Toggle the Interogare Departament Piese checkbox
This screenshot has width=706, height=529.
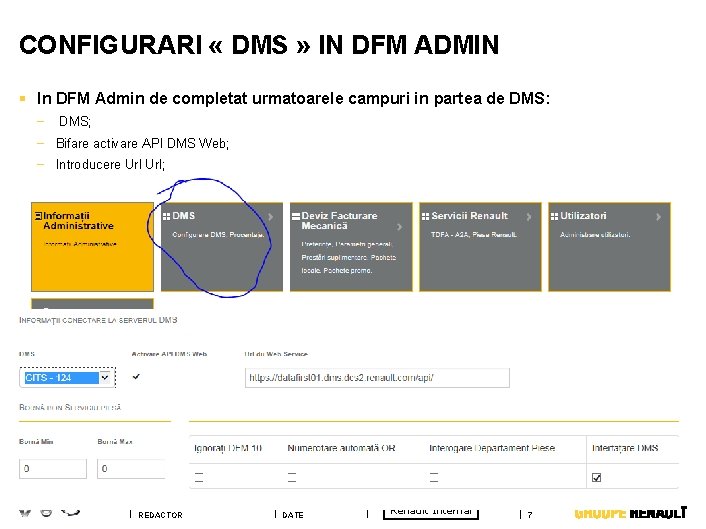[434, 478]
